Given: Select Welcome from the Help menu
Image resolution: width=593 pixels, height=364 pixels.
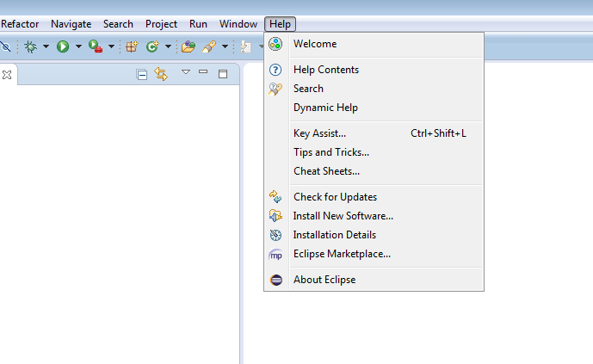Looking at the screenshot, I should click(x=315, y=44).
